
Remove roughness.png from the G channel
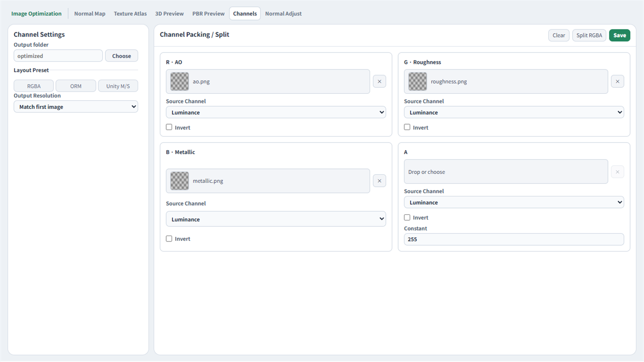point(617,81)
